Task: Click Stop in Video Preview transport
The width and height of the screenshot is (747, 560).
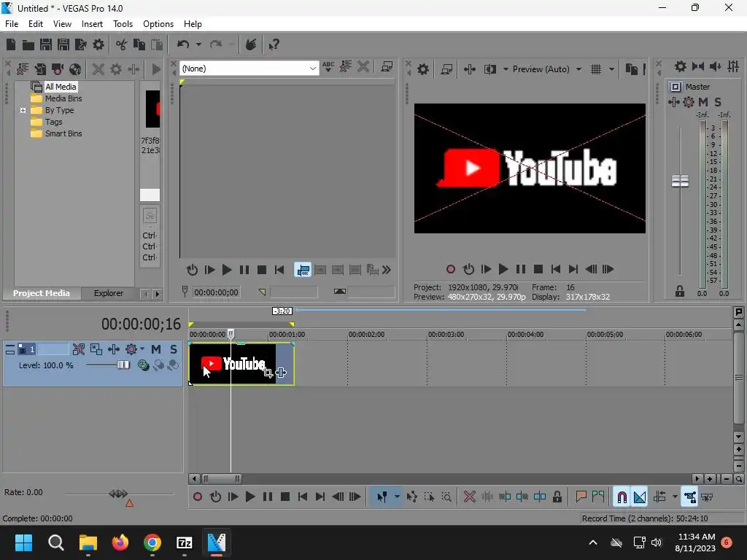Action: [538, 270]
